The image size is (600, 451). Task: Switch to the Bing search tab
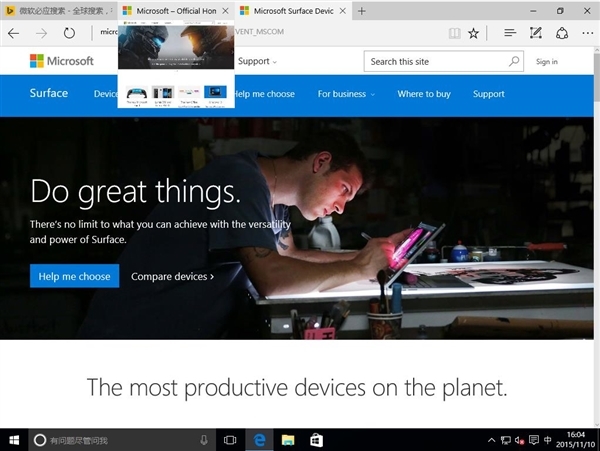pos(58,10)
